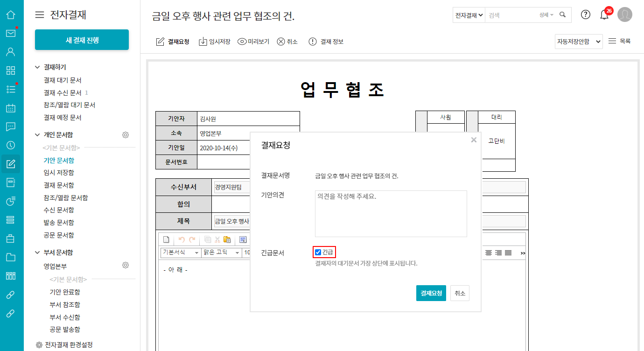Collapse the 부서 문서함 section
644x351 pixels.
pyautogui.click(x=38, y=253)
